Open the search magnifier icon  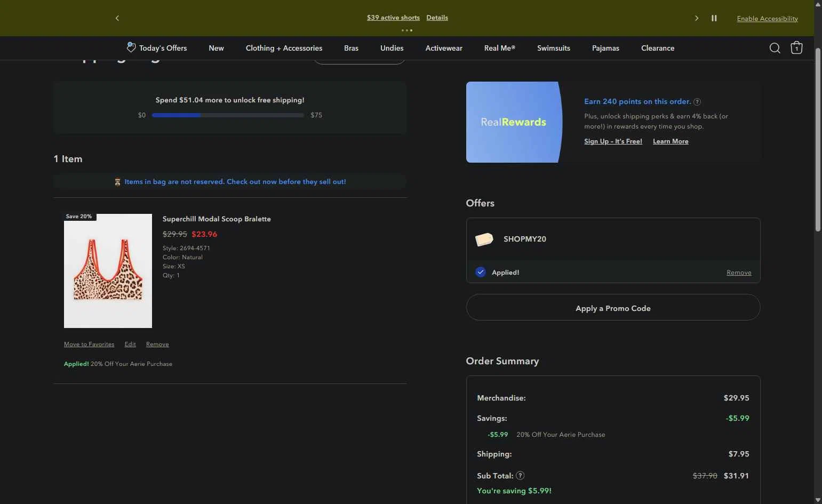[775, 48]
